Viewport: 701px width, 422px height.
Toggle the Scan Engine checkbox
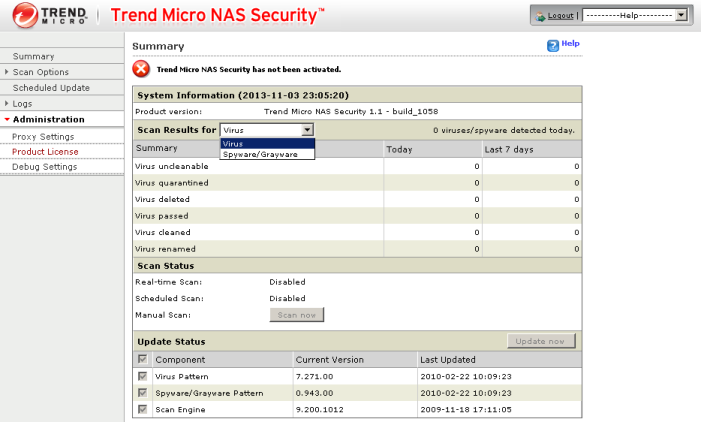[x=143, y=409]
